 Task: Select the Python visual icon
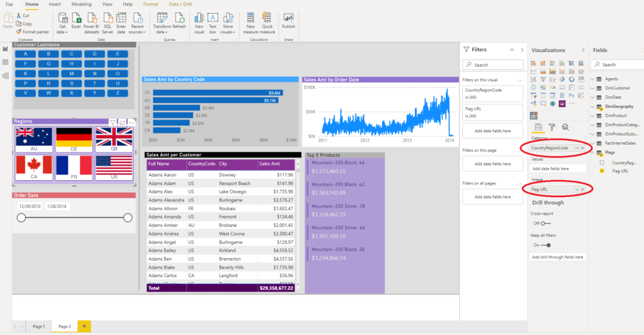coord(571,95)
